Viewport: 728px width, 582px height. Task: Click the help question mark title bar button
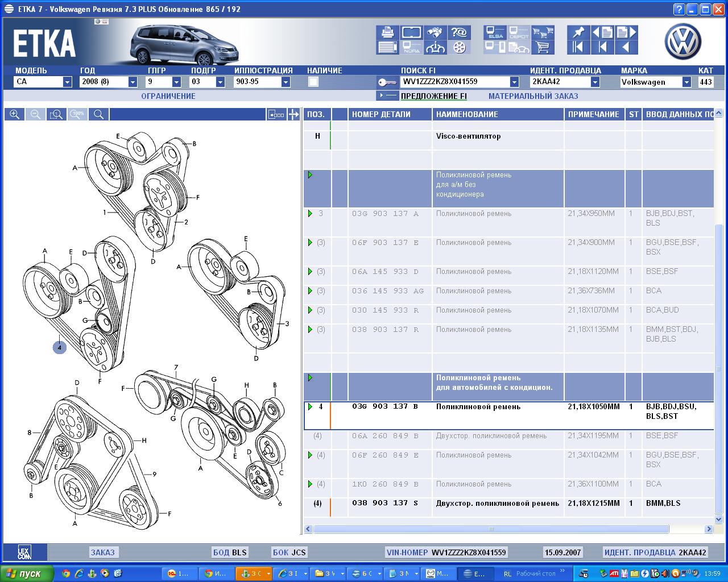pos(679,9)
